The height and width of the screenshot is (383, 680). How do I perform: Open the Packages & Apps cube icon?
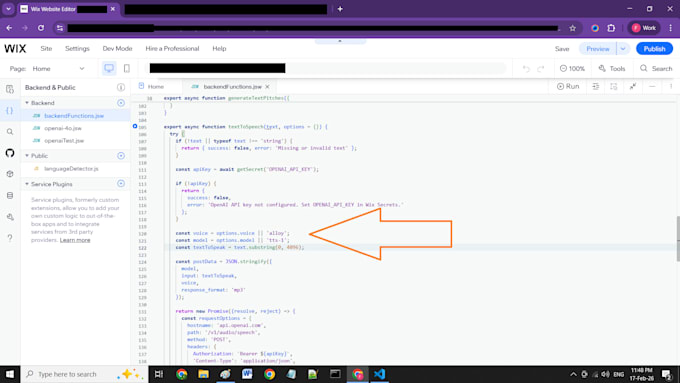pyautogui.click(x=10, y=174)
